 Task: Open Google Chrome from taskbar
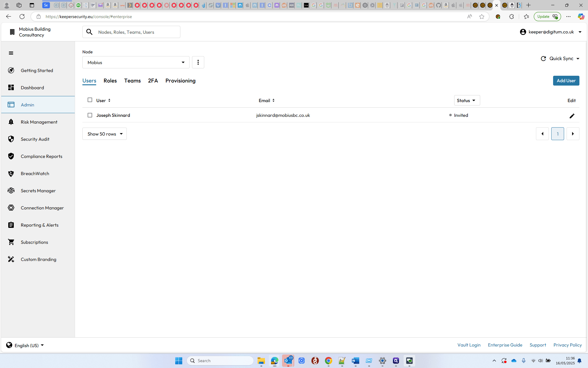click(x=328, y=361)
